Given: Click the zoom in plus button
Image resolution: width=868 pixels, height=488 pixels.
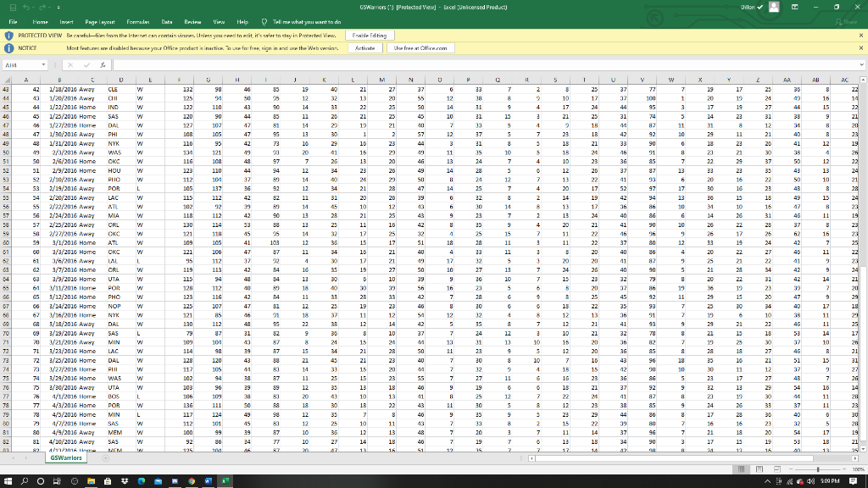Looking at the screenshot, I should click(844, 469).
